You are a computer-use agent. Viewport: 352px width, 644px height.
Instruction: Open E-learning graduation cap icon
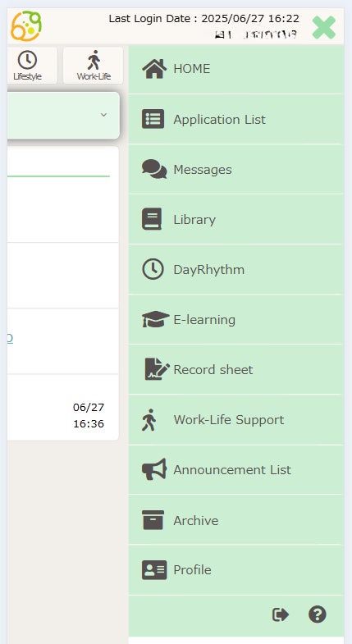pos(155,319)
